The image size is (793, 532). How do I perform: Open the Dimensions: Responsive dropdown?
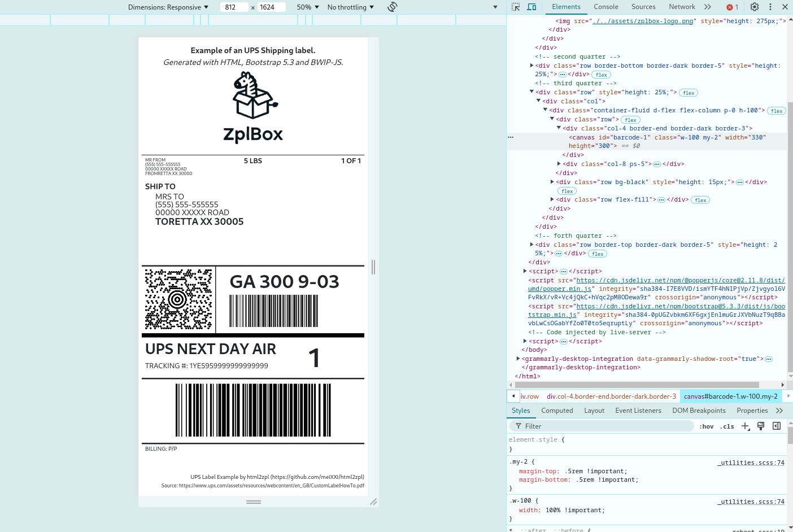168,7
